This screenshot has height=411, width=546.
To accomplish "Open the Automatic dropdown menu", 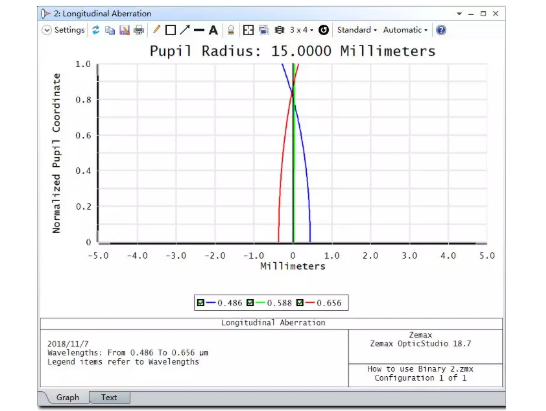I will [405, 30].
